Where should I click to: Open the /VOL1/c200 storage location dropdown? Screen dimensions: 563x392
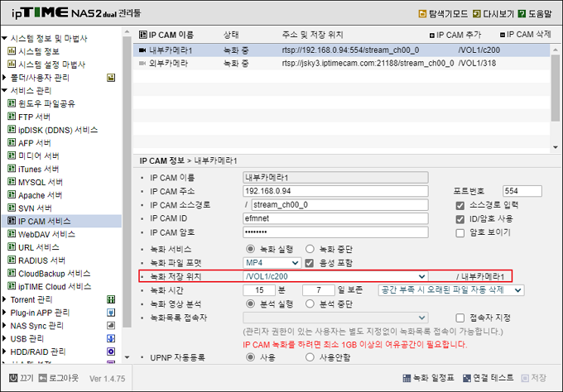point(335,276)
